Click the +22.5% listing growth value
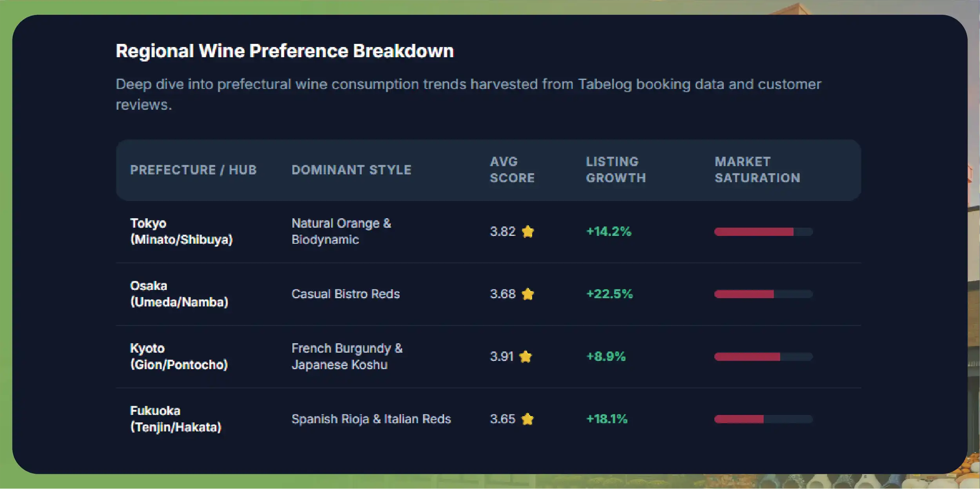 (x=609, y=294)
